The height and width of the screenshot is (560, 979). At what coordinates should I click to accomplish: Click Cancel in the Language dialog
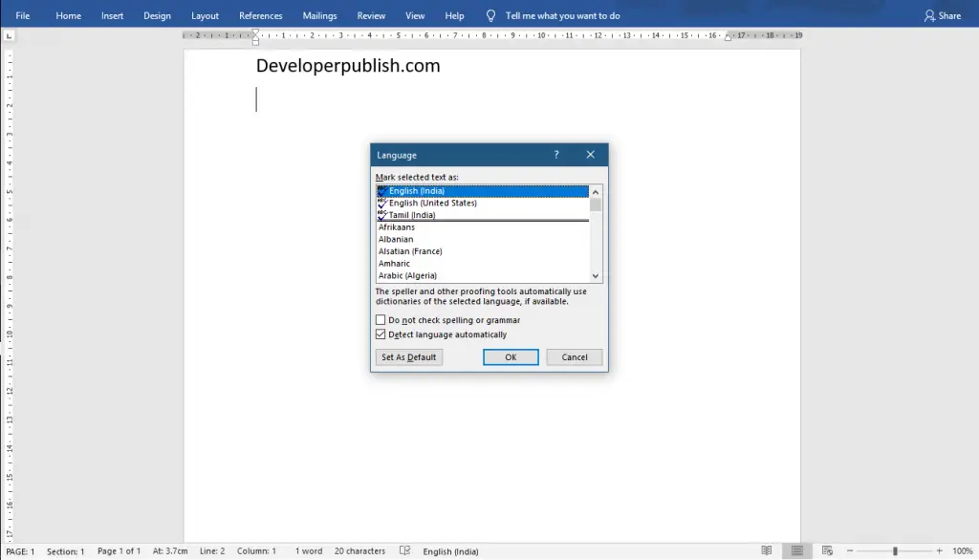click(575, 357)
